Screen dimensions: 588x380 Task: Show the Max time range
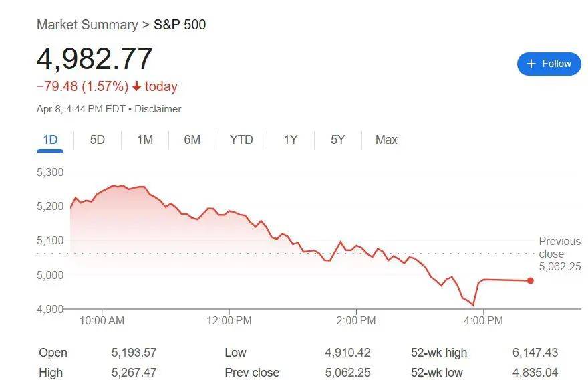point(386,140)
